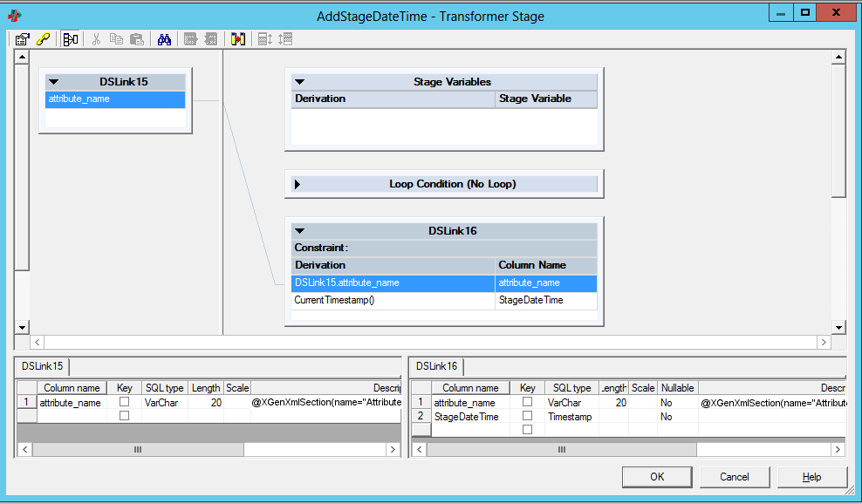
Task: Check Key box for StageDateTime row
Action: tap(527, 417)
